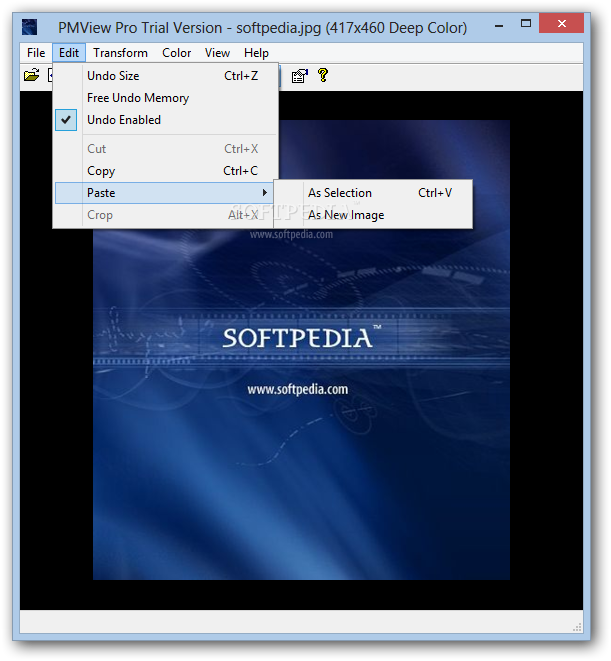Maximize the PMView window

tap(525, 24)
